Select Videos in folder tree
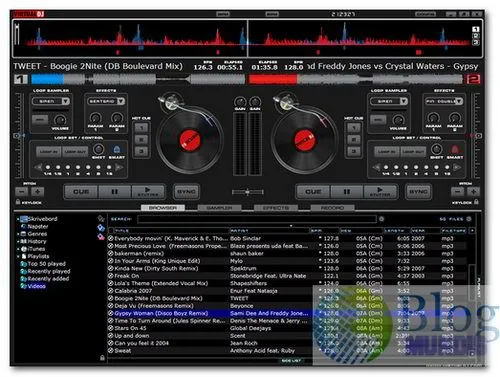This screenshot has width=500, height=377. point(36,286)
